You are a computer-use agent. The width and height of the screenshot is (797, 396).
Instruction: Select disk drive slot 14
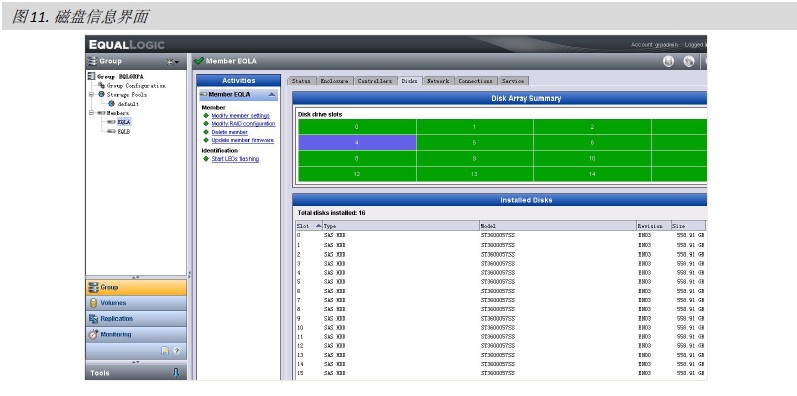point(592,174)
